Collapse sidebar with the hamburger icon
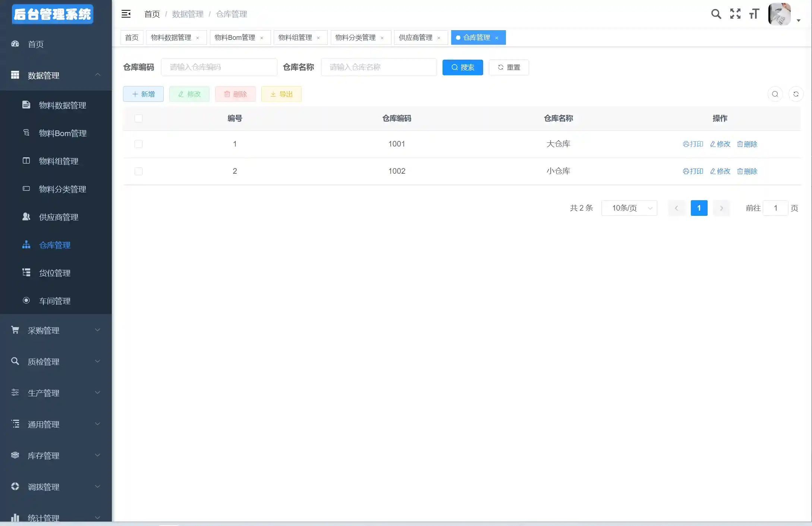The image size is (812, 526). click(126, 14)
